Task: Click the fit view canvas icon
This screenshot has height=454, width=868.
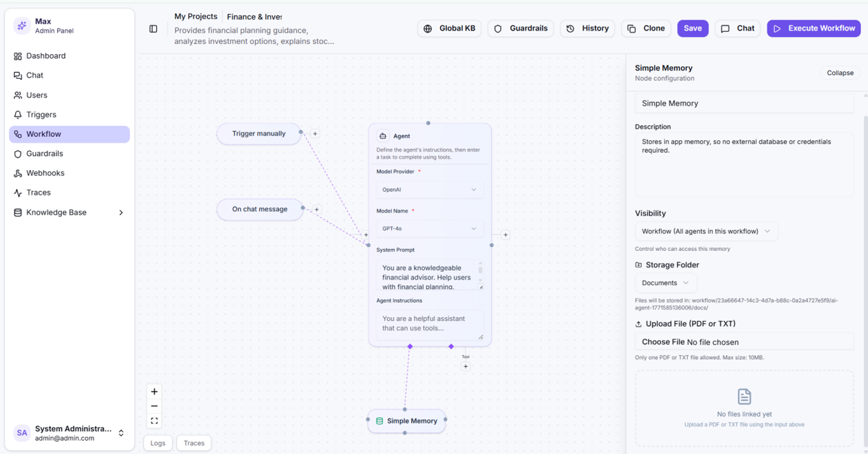Action: [x=154, y=420]
